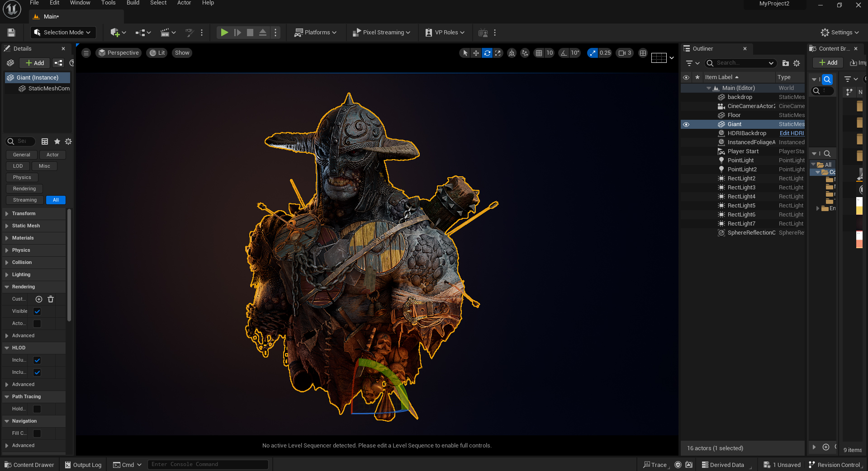Open camera speed setting showing 3
Viewport: 868px width, 471px height.
point(625,53)
